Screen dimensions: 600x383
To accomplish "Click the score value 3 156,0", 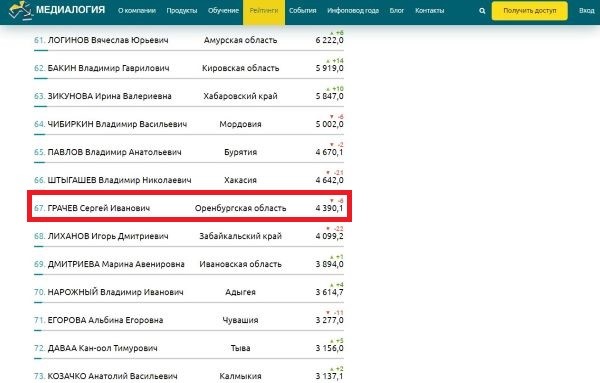I will 329,348.
